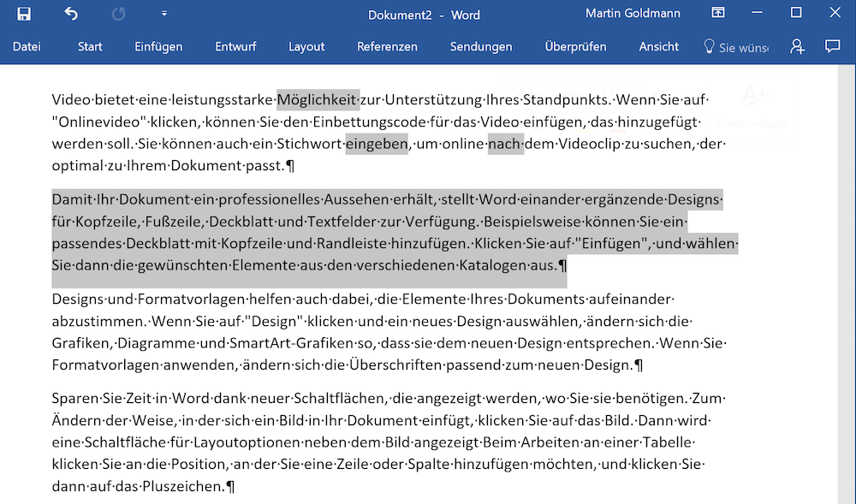This screenshot has width=856, height=504.
Task: Go to the Layout tab
Action: click(306, 47)
